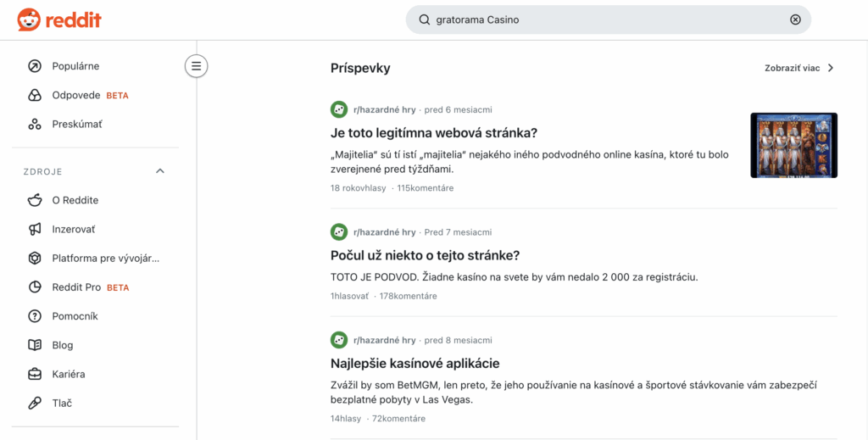Click the slot machine post thumbnail
The height and width of the screenshot is (440, 868).
(793, 145)
